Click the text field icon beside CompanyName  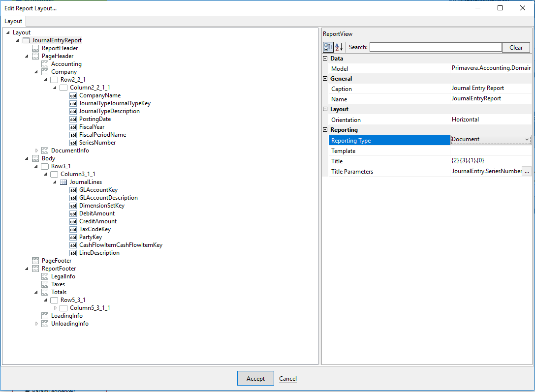pos(73,95)
